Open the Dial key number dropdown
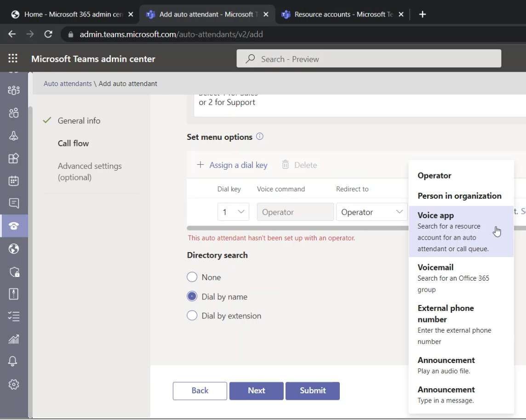The image size is (526, 420). pos(233,212)
